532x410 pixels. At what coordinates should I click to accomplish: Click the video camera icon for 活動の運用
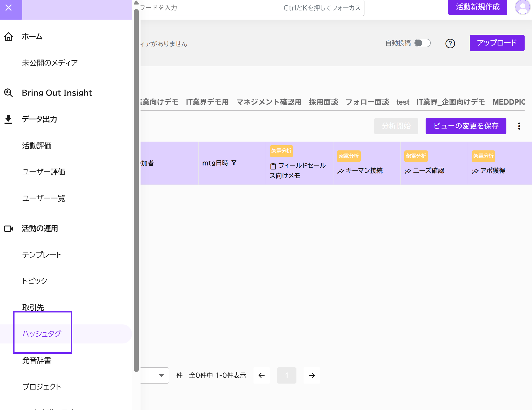click(x=9, y=229)
